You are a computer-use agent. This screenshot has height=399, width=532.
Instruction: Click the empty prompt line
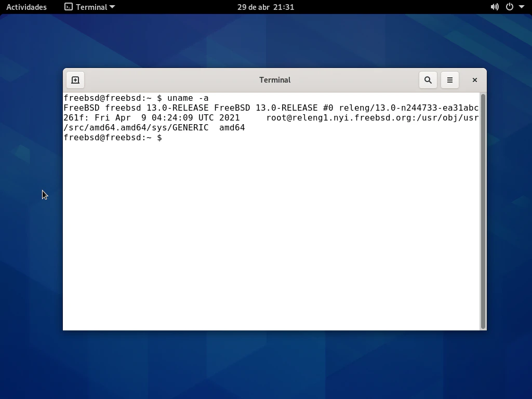pos(260,138)
